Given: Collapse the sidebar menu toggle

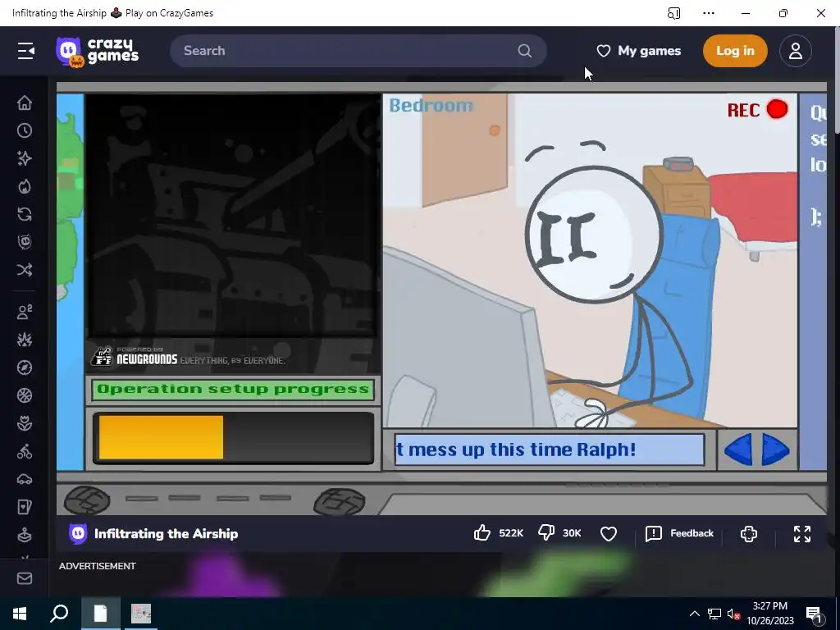Looking at the screenshot, I should point(25,51).
